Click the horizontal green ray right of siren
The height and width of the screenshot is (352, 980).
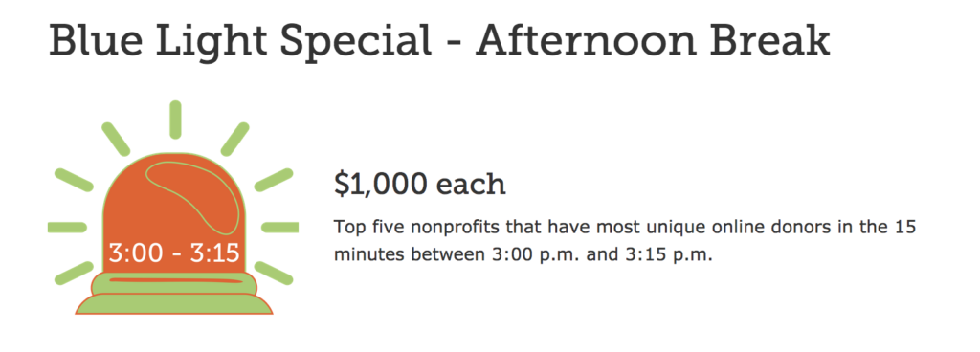pyautogui.click(x=280, y=228)
